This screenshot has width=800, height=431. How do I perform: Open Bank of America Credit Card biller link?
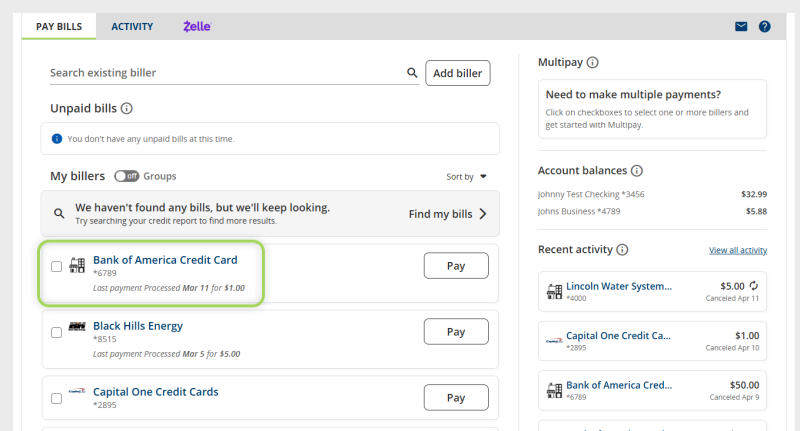(165, 260)
